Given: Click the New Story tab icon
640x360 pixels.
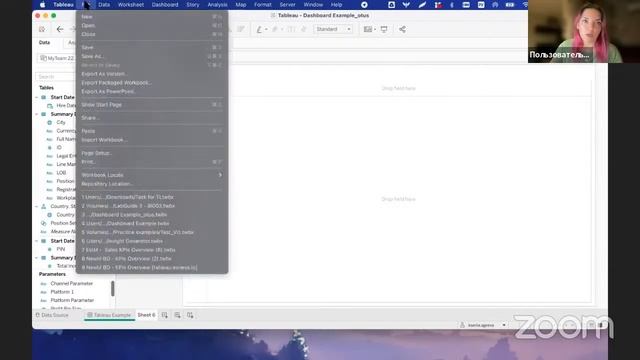Looking at the screenshot, I should pyautogui.click(x=190, y=315).
